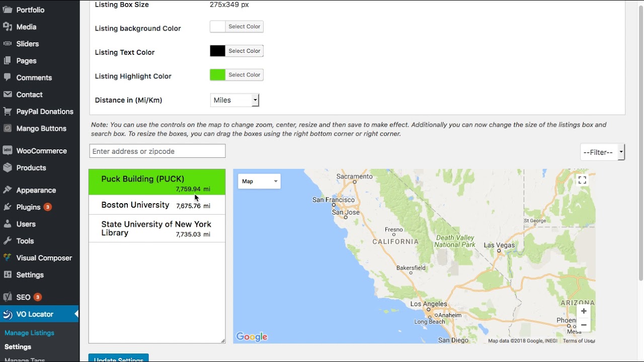Click the Portfolio sidebar icon

tap(8, 10)
